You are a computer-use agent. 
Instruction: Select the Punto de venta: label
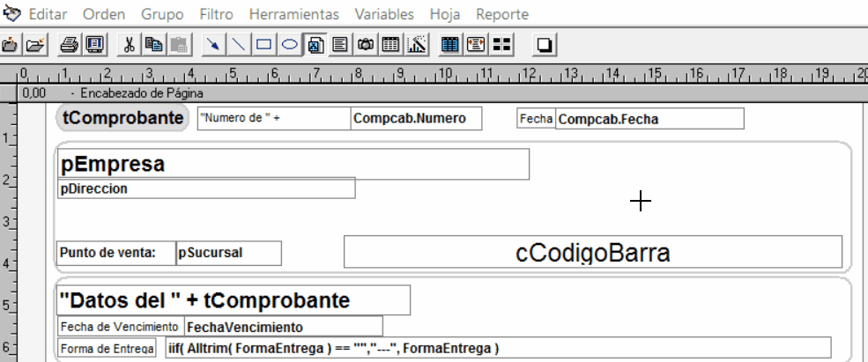[x=116, y=253]
